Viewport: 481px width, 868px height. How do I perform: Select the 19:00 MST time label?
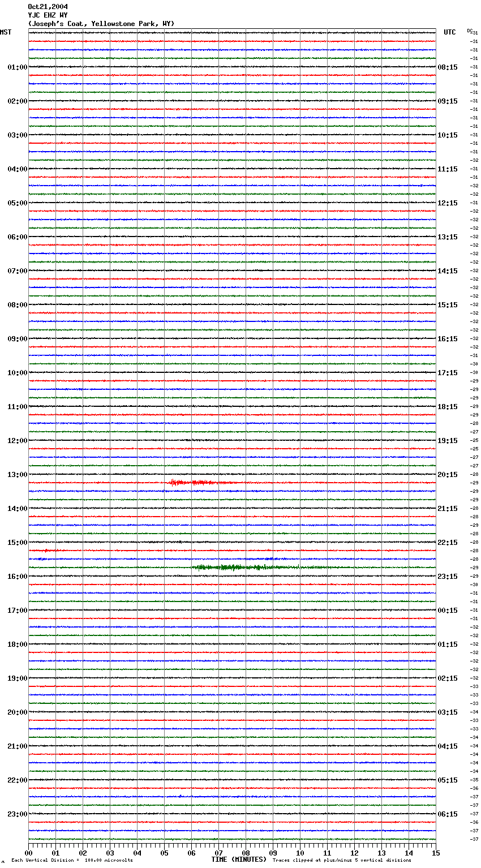[18, 678]
